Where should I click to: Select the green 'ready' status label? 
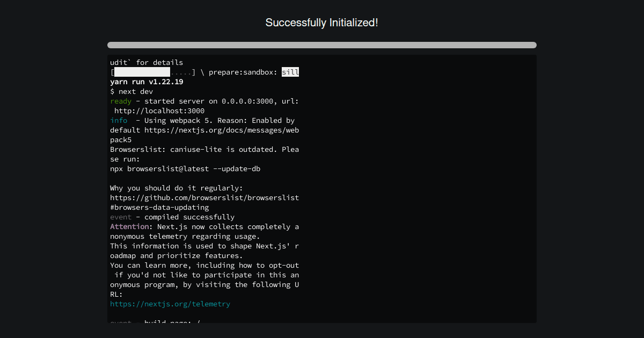coord(120,101)
